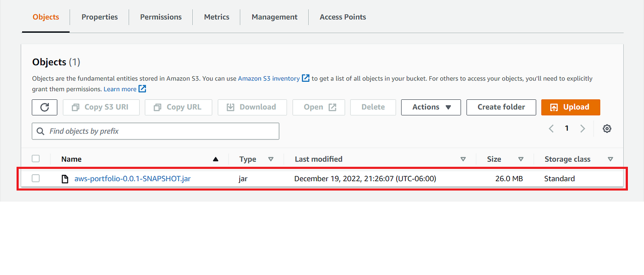Sort by Name ascending arrow
The width and height of the screenshot is (644, 275).
[215, 159]
